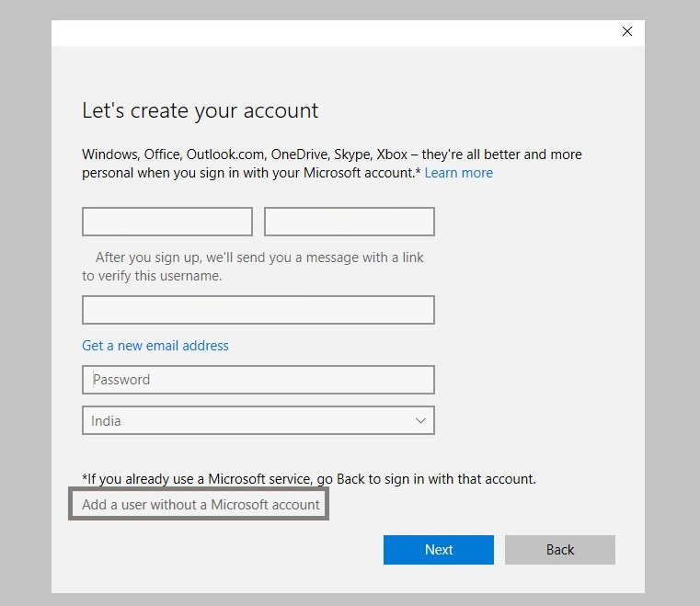700x606 pixels.
Task: Click the Windows, Office, Outlook.com intro paragraph
Action: click(x=332, y=164)
